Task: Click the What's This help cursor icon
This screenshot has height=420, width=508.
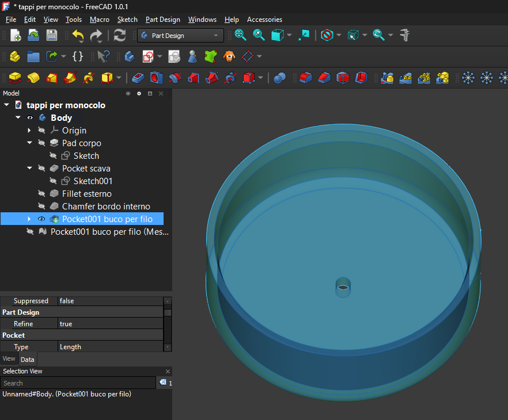Action: [x=103, y=56]
